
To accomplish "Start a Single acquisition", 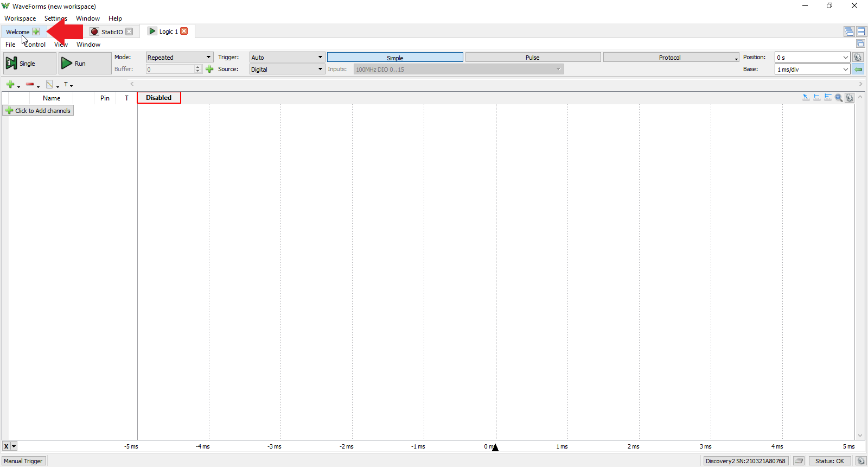I will pyautogui.click(x=30, y=64).
